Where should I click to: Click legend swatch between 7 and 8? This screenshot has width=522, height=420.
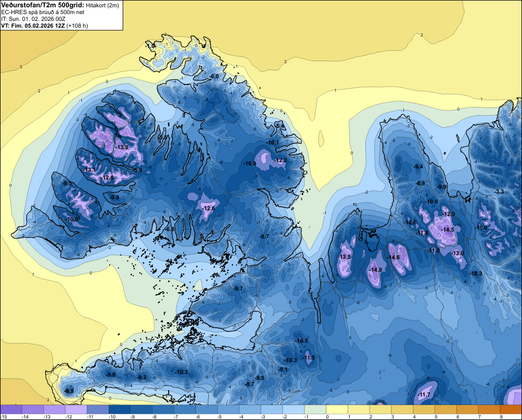490,410
